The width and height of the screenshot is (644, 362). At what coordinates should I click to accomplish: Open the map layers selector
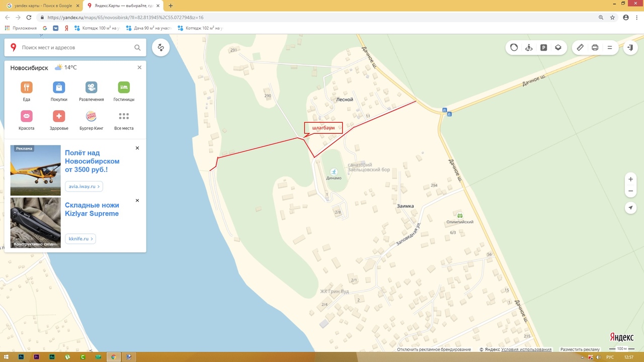pos(558,47)
